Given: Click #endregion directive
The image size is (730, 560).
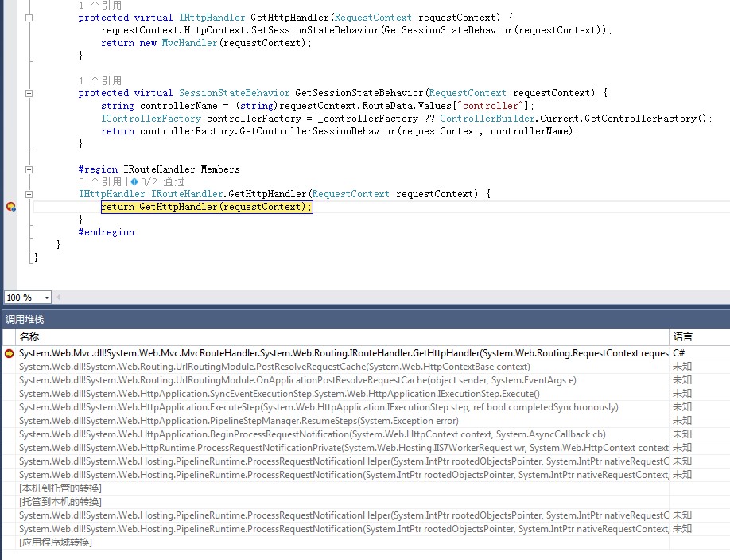Looking at the screenshot, I should [x=106, y=232].
